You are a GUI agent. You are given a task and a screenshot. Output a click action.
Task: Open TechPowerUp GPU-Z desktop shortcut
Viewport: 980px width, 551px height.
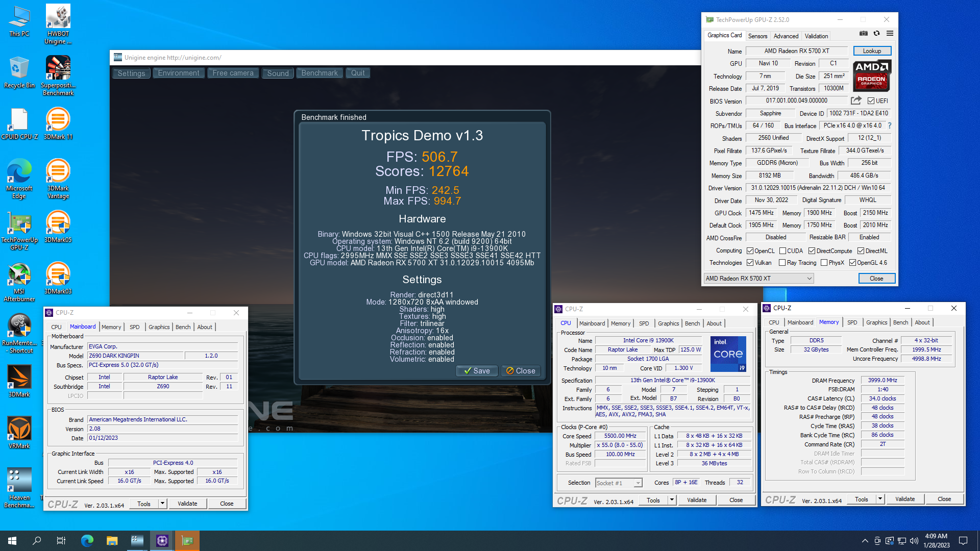point(19,231)
